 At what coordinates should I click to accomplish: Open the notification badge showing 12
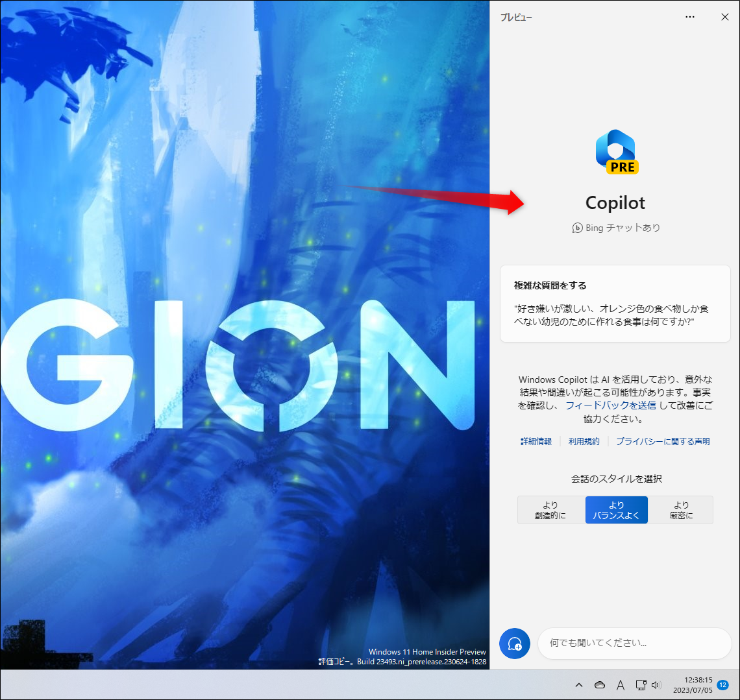click(722, 685)
